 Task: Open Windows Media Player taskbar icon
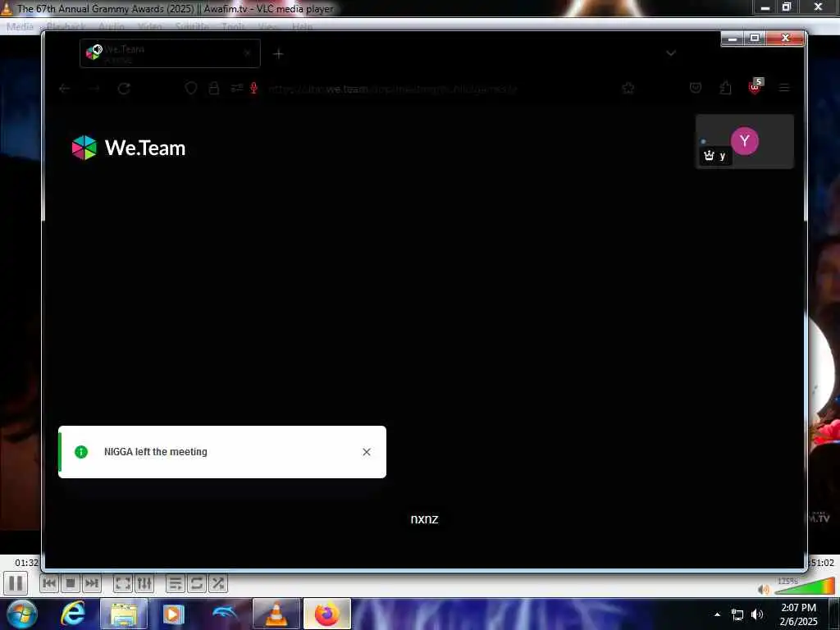tap(174, 614)
